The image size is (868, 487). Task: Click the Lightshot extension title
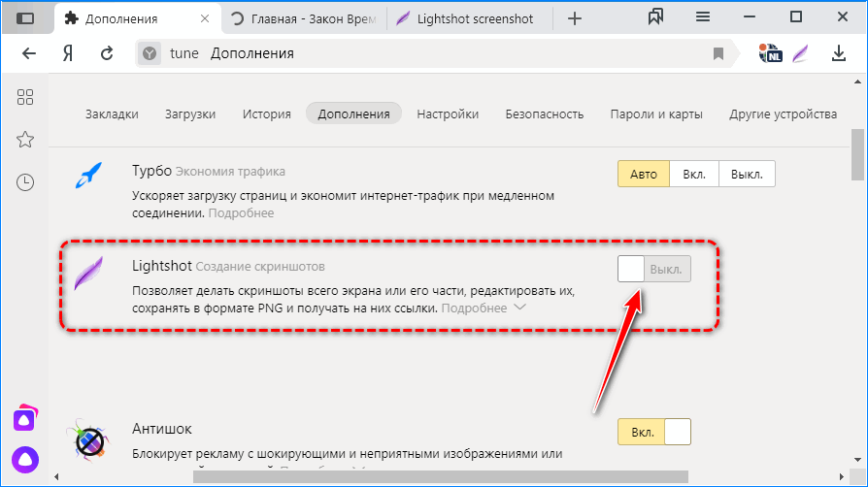pos(161,266)
